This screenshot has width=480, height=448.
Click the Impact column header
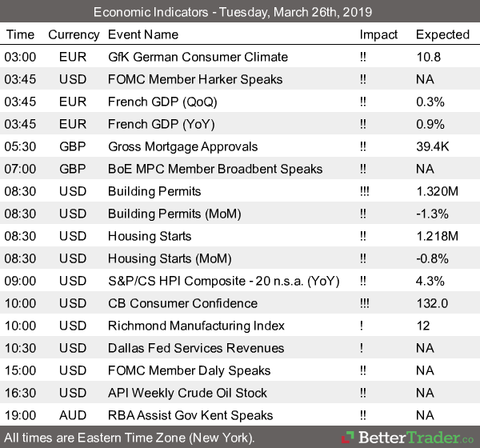[378, 34]
